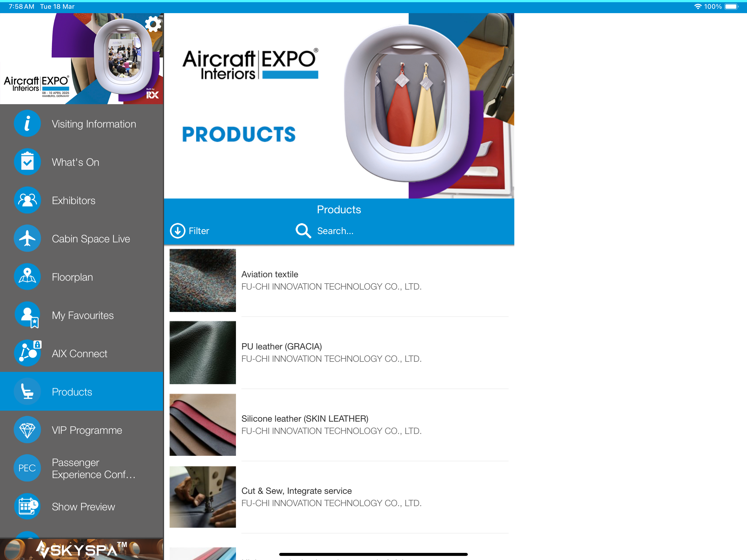Select 'Aviation textile' product title
The height and width of the screenshot is (560, 747).
pos(270,274)
